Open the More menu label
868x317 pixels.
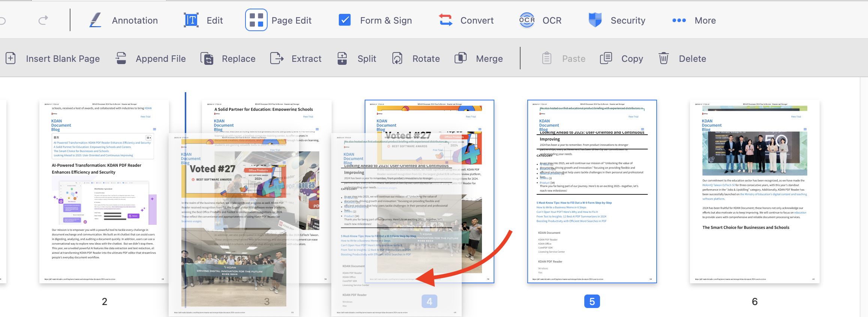coord(705,21)
